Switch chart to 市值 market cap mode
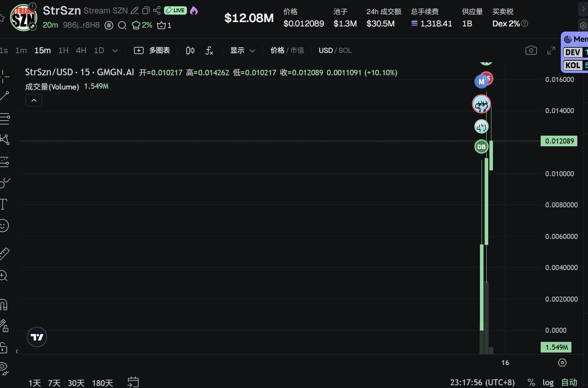 point(297,50)
